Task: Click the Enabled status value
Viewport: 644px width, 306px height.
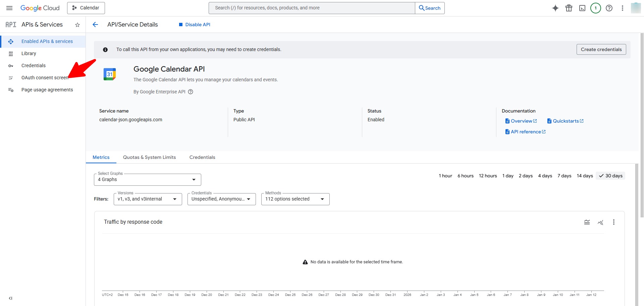Action: click(376, 120)
